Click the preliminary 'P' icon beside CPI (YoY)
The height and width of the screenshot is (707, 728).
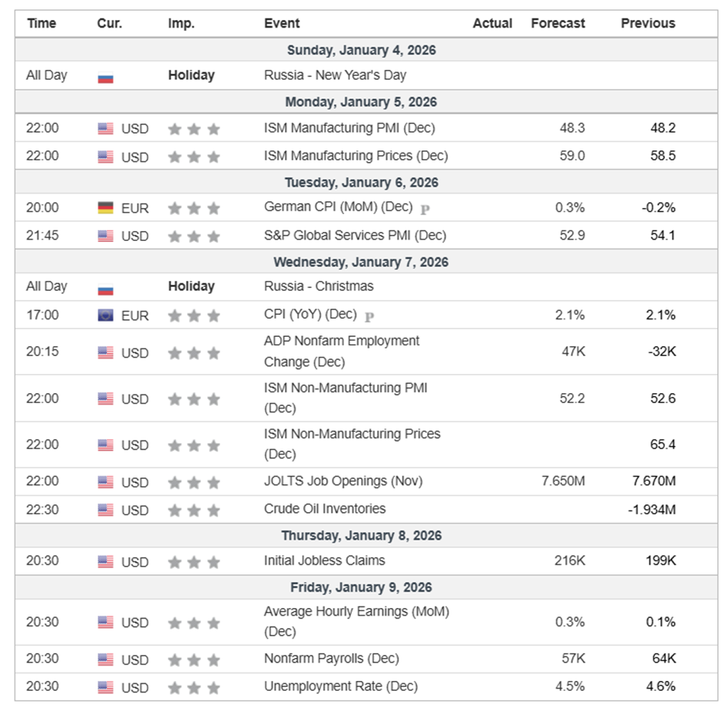(x=369, y=316)
